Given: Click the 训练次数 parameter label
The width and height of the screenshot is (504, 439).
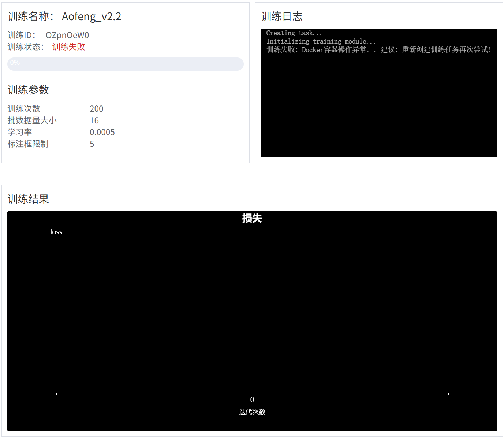Looking at the screenshot, I should 24,109.
